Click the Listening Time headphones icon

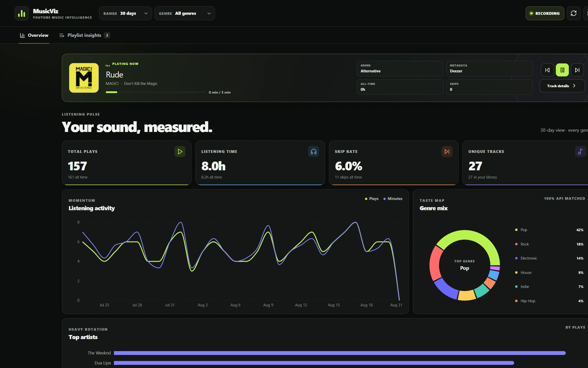tap(313, 151)
